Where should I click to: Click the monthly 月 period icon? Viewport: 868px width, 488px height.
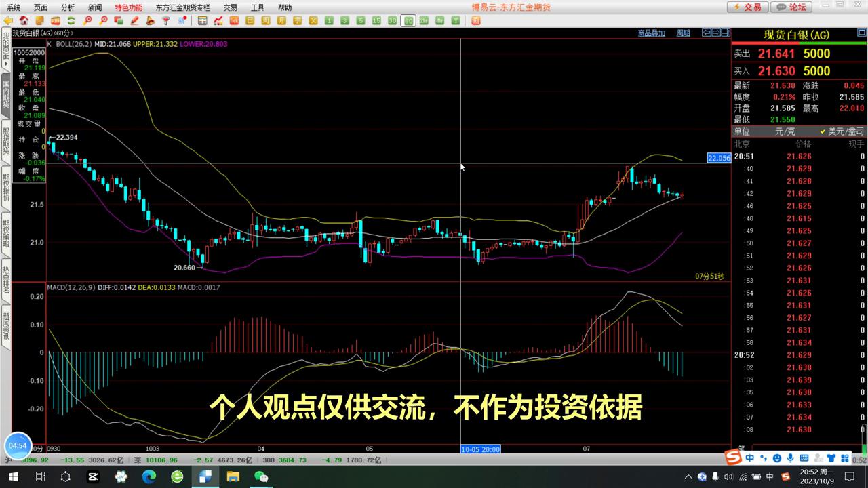click(x=281, y=21)
